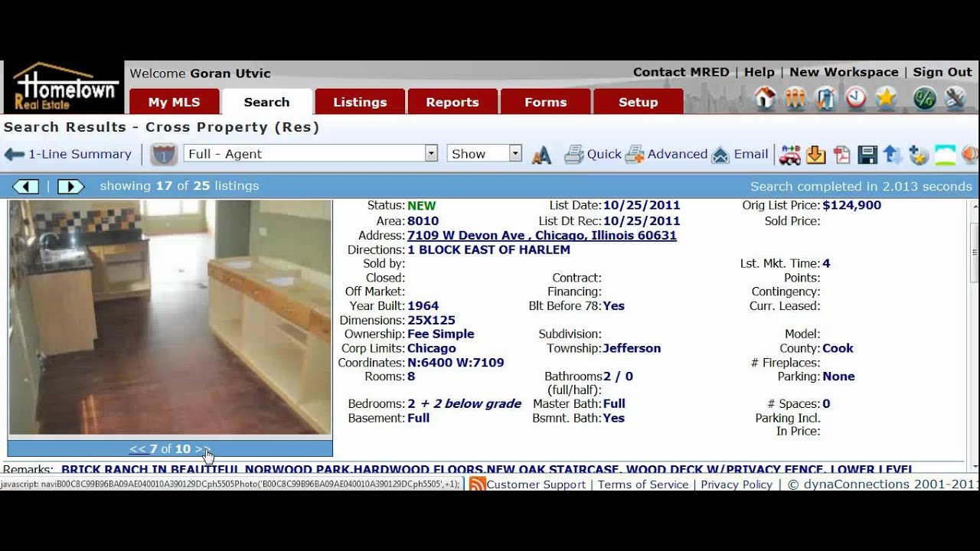Viewport: 980px width, 551px height.
Task: Switch to the Reports tab
Action: tap(452, 102)
